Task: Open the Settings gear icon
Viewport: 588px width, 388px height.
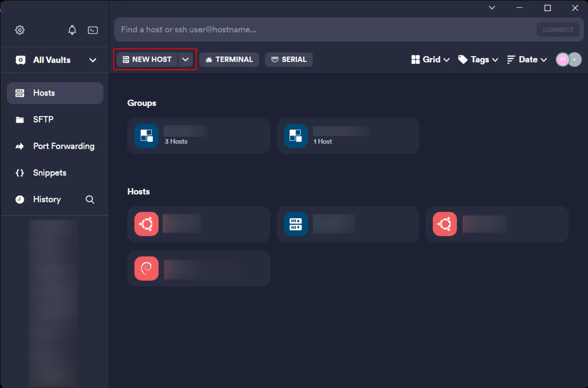Action: (x=20, y=30)
